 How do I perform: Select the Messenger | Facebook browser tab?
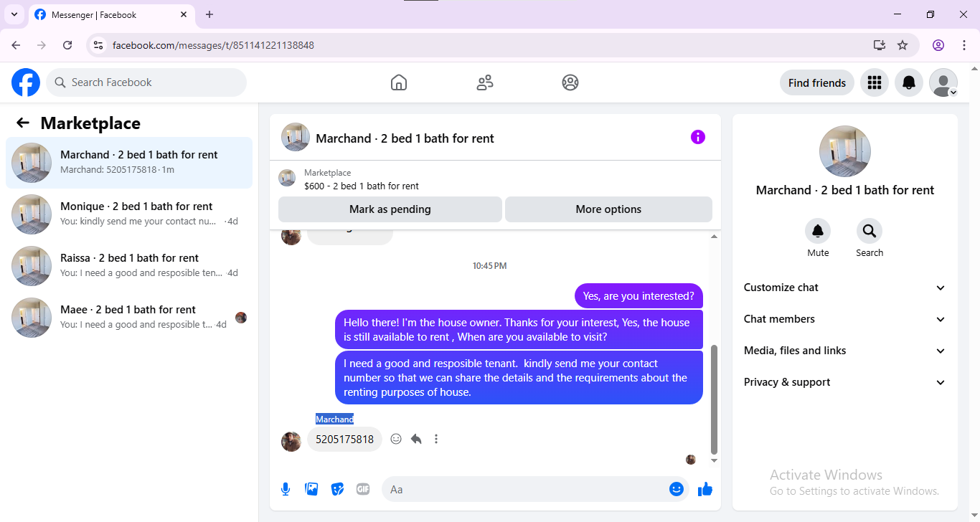pyautogui.click(x=111, y=14)
